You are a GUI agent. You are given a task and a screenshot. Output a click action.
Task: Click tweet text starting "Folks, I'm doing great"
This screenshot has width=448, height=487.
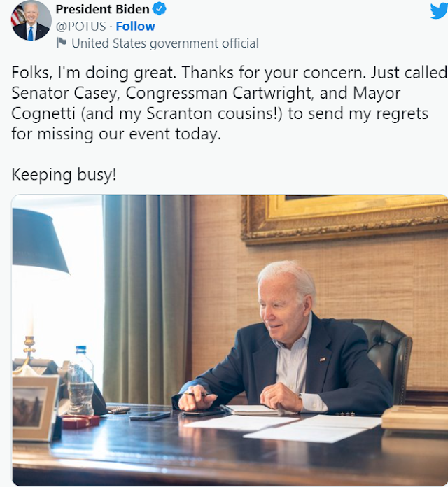(x=230, y=103)
